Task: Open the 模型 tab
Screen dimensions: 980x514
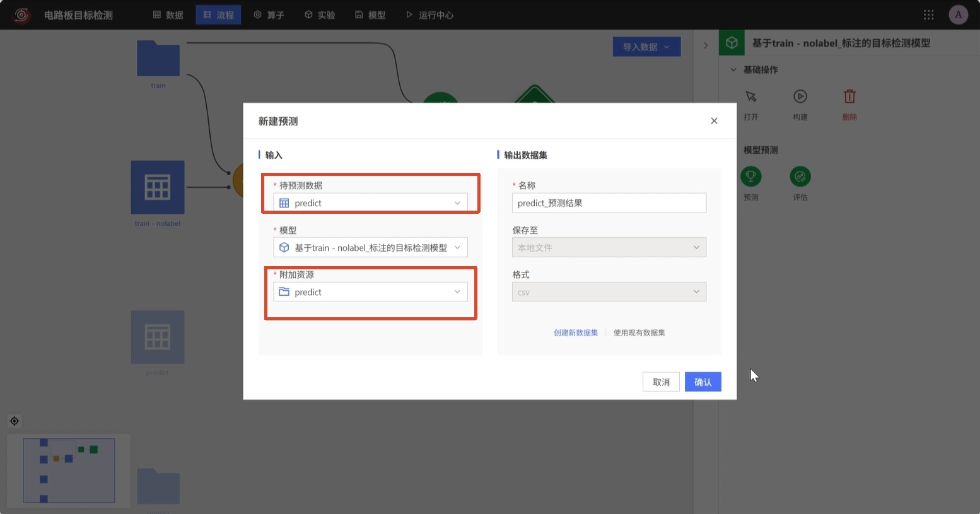Action: 370,15
